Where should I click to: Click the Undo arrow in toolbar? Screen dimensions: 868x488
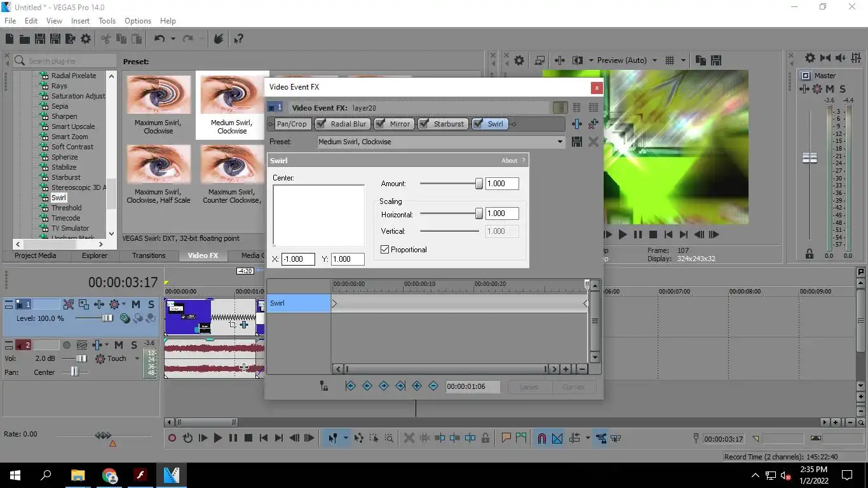tap(159, 39)
